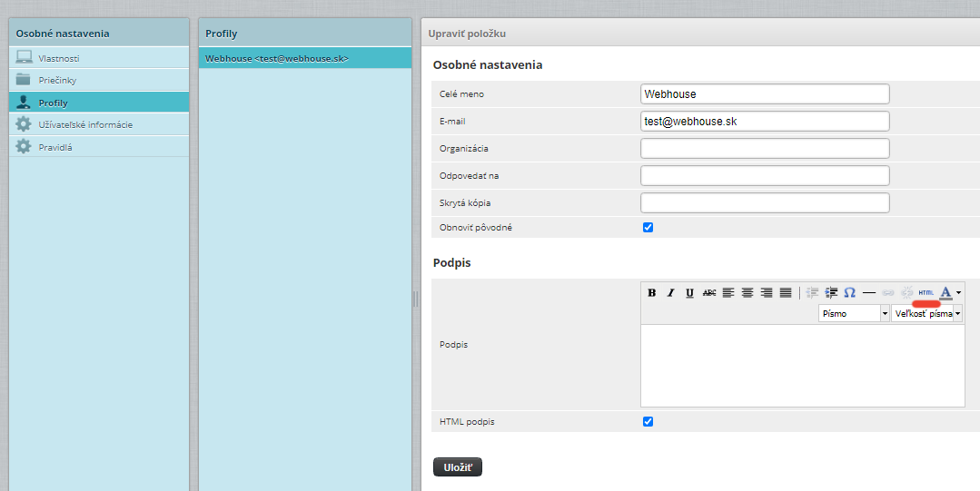Screen dimensions: 980x491
Task: Open the HTML source editor
Action: pyautogui.click(x=926, y=292)
